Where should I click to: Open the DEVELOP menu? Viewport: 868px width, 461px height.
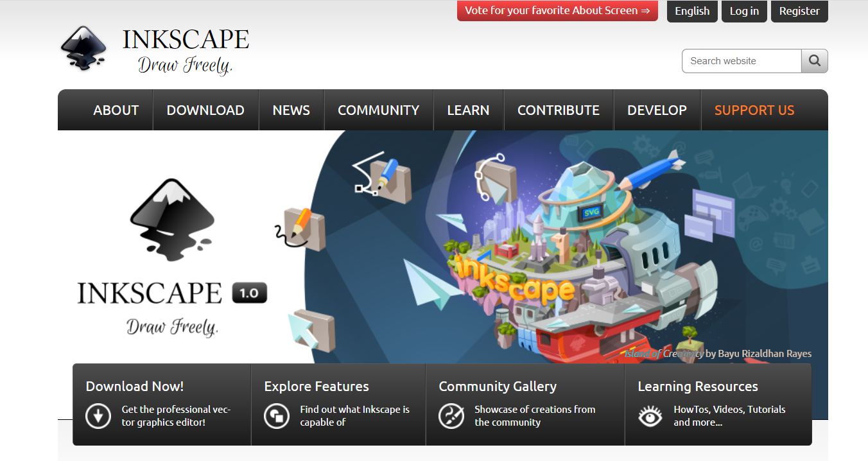[x=657, y=110]
